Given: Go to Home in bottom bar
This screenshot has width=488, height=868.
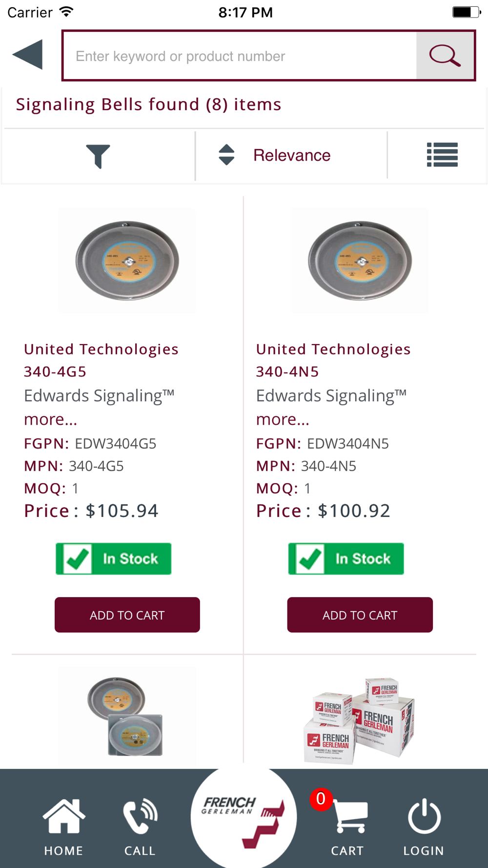Looking at the screenshot, I should click(64, 826).
